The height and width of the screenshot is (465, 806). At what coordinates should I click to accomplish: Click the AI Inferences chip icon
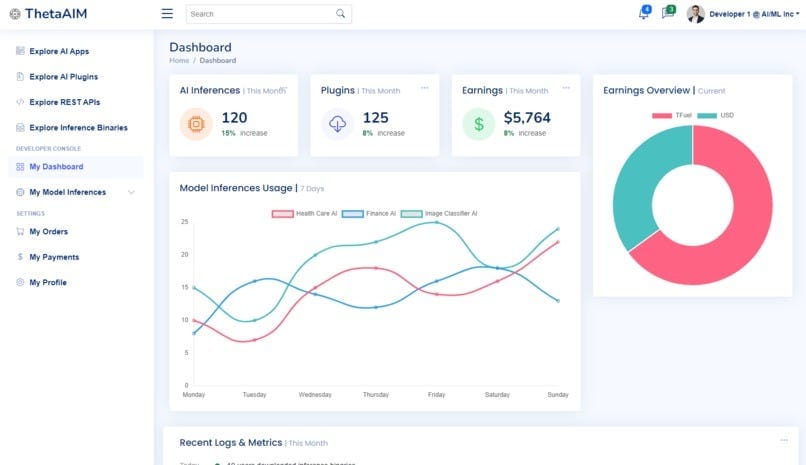[x=196, y=124]
